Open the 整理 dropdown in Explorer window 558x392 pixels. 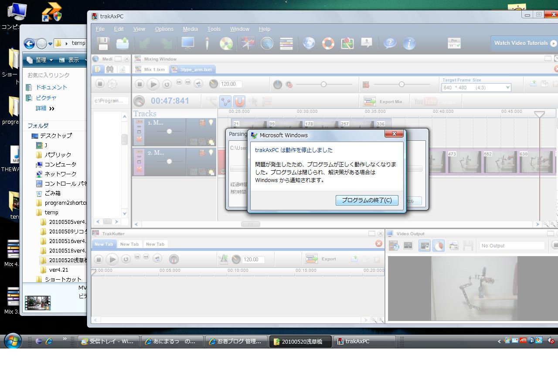[x=39, y=60]
